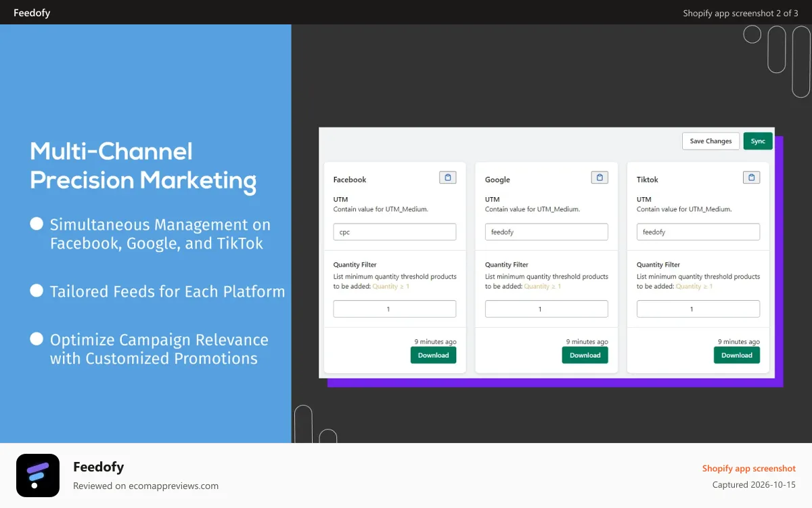Edit Facebook UTM field containing cpc

coord(394,232)
